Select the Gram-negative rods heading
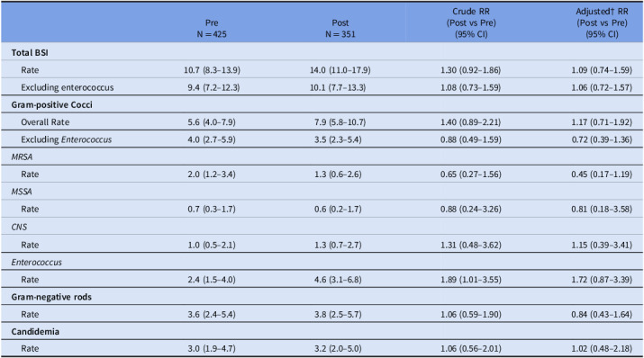Image resolution: width=644 pixels, height=358 pixels. [x=51, y=297]
